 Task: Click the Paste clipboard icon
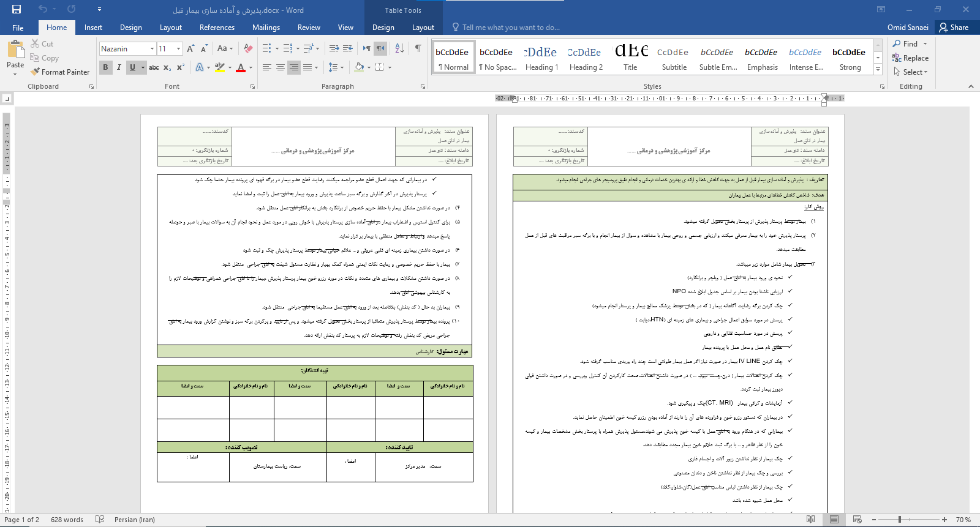point(15,50)
